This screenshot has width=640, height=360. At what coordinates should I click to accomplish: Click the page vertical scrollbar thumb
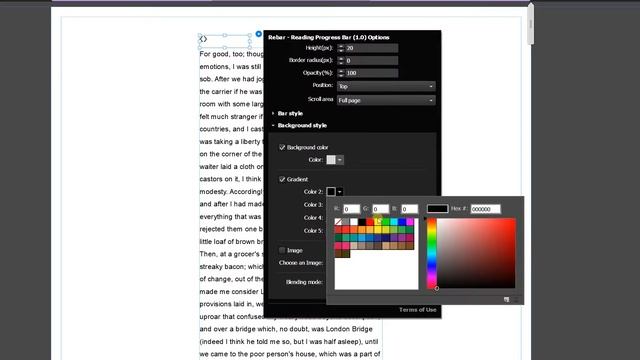point(530,23)
